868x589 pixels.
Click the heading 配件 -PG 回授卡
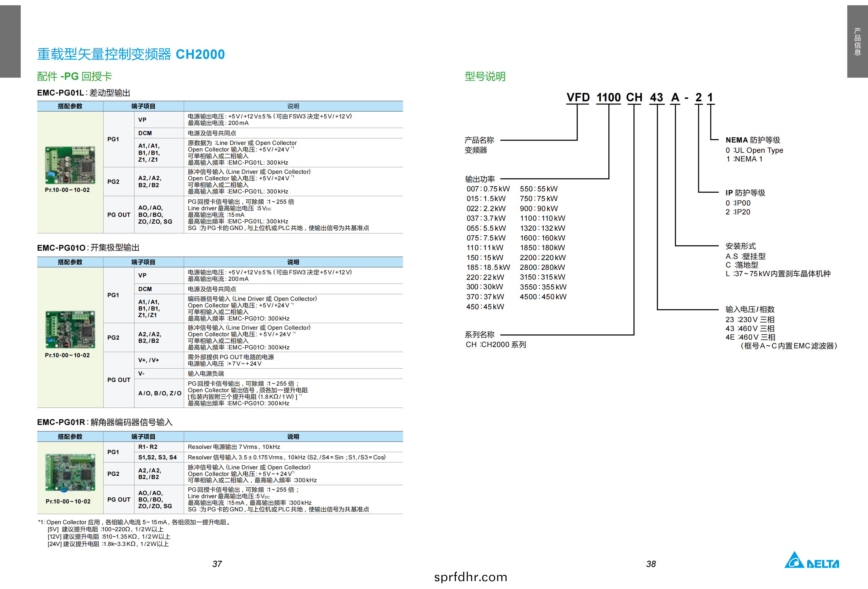coord(74,77)
